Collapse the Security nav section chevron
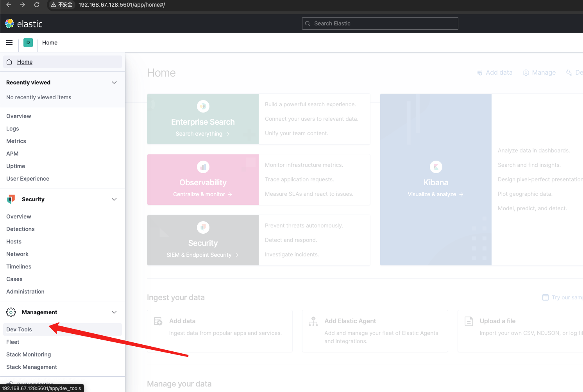Viewport: 583px width, 392px height. click(114, 199)
